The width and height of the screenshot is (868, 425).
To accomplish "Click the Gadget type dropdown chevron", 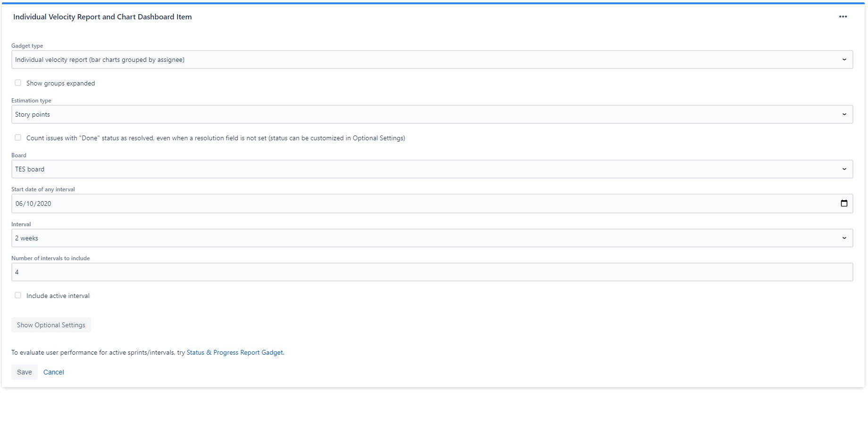I will click(845, 59).
